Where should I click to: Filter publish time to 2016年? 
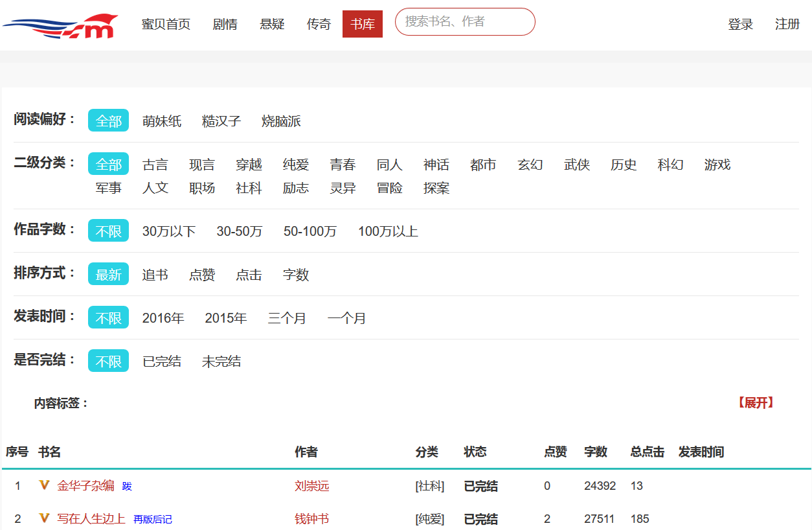pos(163,318)
